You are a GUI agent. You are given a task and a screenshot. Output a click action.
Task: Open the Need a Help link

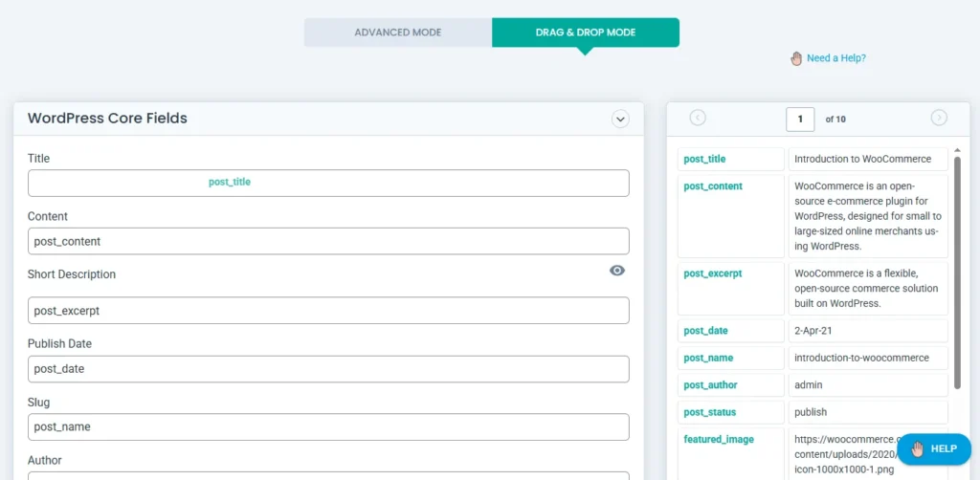pos(835,58)
